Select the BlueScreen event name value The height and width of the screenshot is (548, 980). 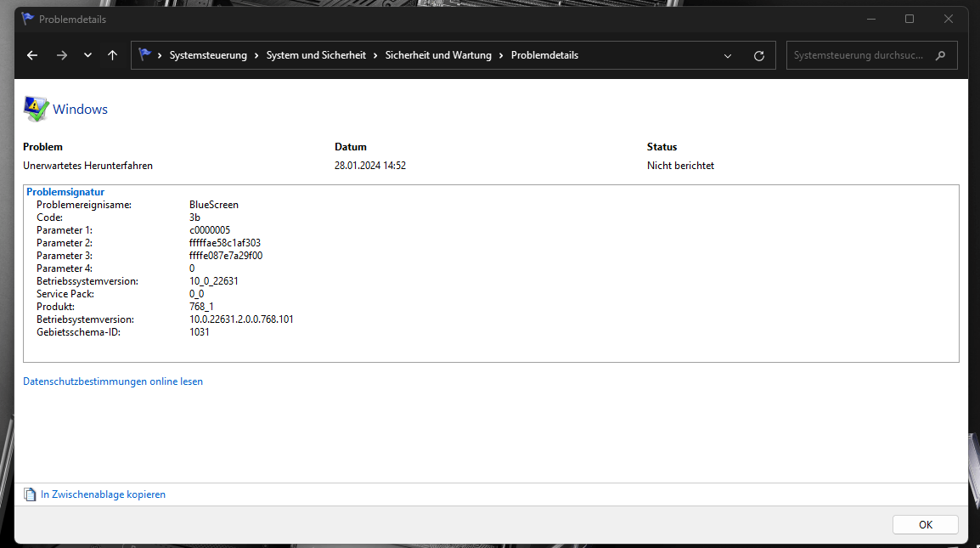(214, 205)
